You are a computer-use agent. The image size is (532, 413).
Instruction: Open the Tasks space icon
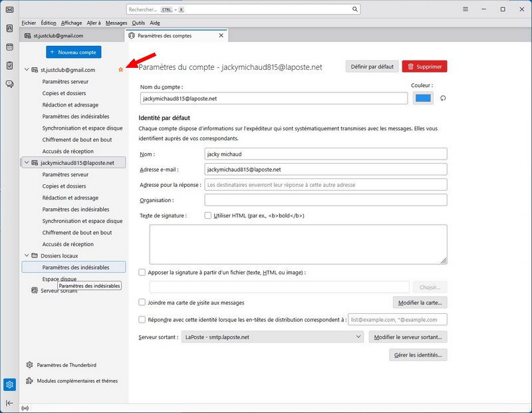tap(9, 66)
